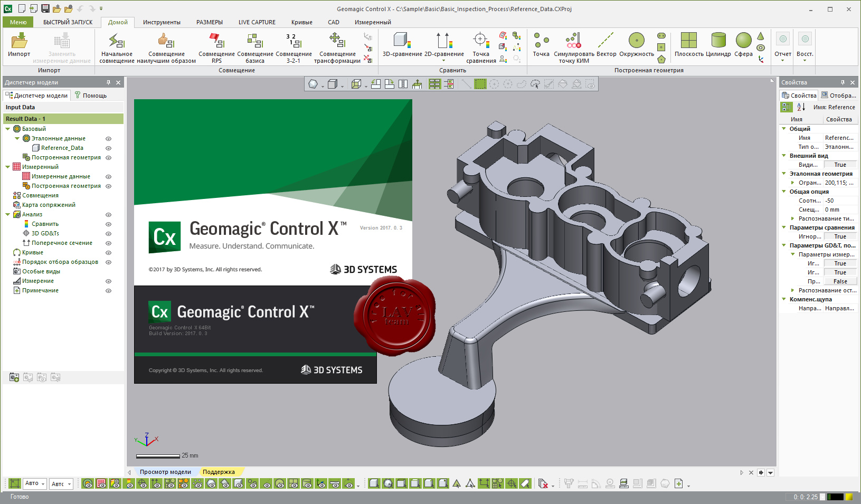Screen dimensions: 861x504
Task: Select Совмещение RPS tool
Action: [x=216, y=47]
